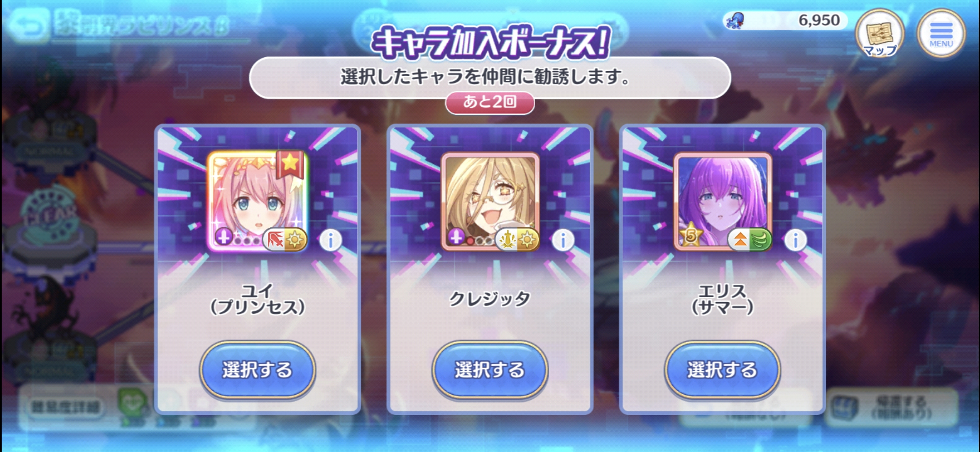Viewport: 980px width, 452px height.
Task: Tap the 5-star badge on エリス portrait
Action: 690,235
